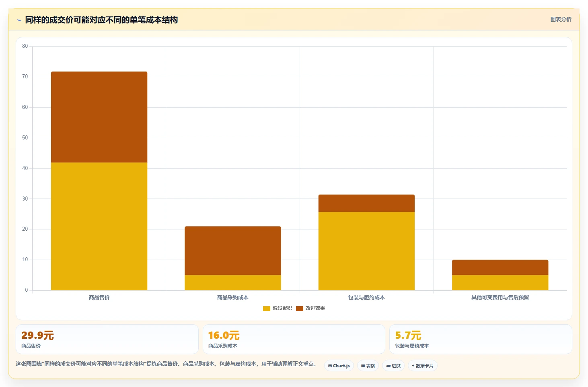Click the 进度 tag chip
This screenshot has height=387, width=588.
(x=393, y=366)
